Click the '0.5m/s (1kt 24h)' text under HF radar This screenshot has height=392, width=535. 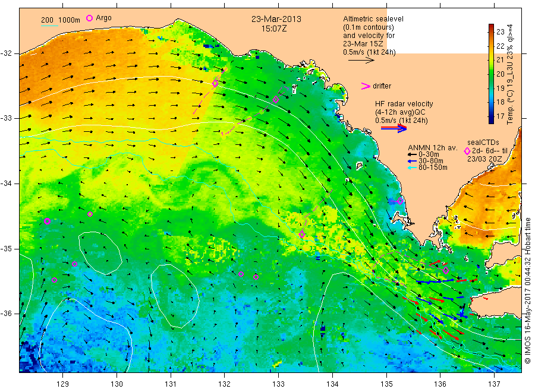tap(402, 121)
